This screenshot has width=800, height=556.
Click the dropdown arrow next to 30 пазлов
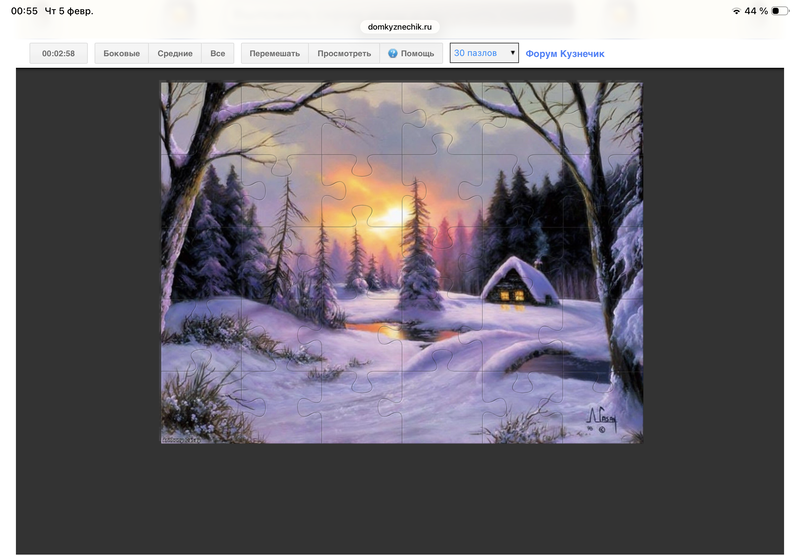click(513, 53)
